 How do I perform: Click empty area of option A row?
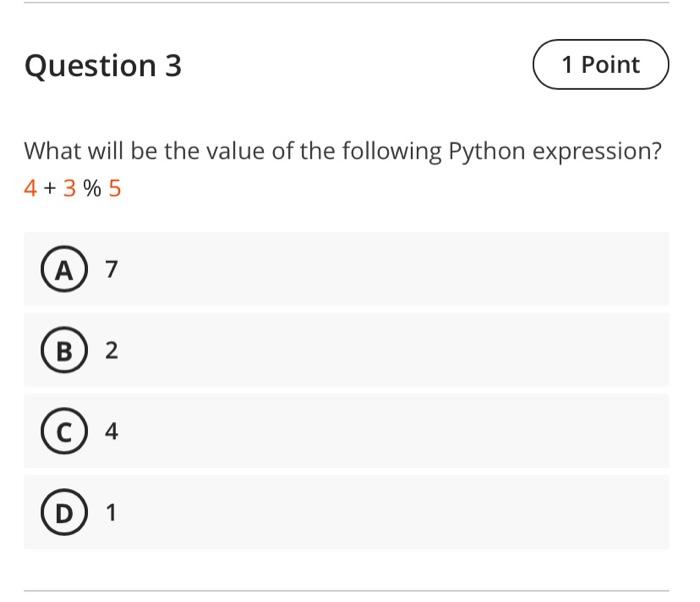coord(400,269)
